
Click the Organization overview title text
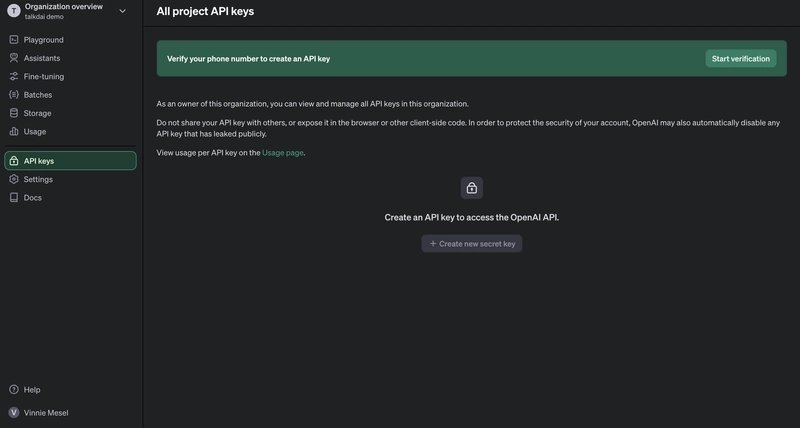pos(64,7)
